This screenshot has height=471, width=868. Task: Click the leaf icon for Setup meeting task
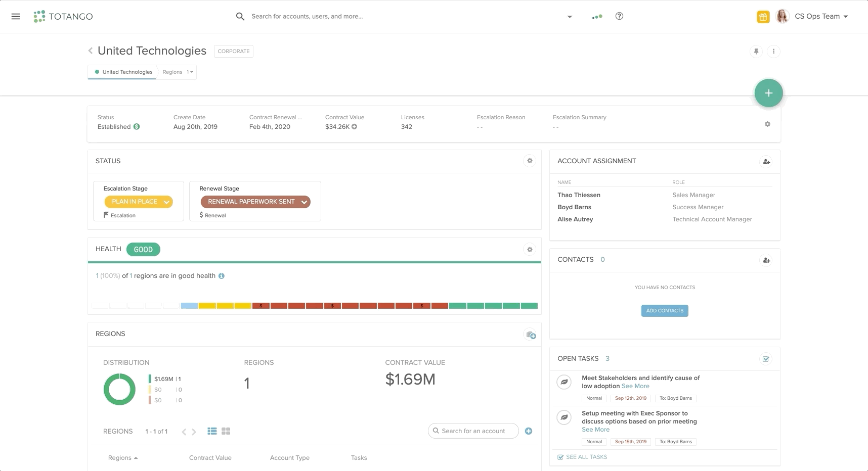pos(564,417)
